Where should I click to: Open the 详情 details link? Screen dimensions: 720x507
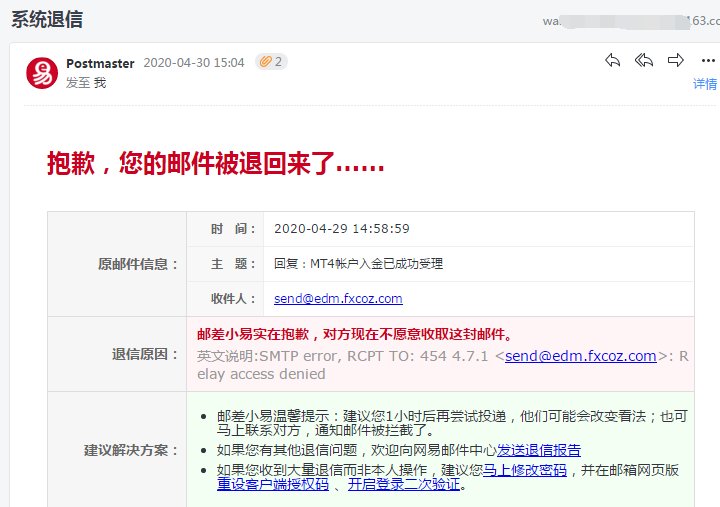tap(705, 84)
